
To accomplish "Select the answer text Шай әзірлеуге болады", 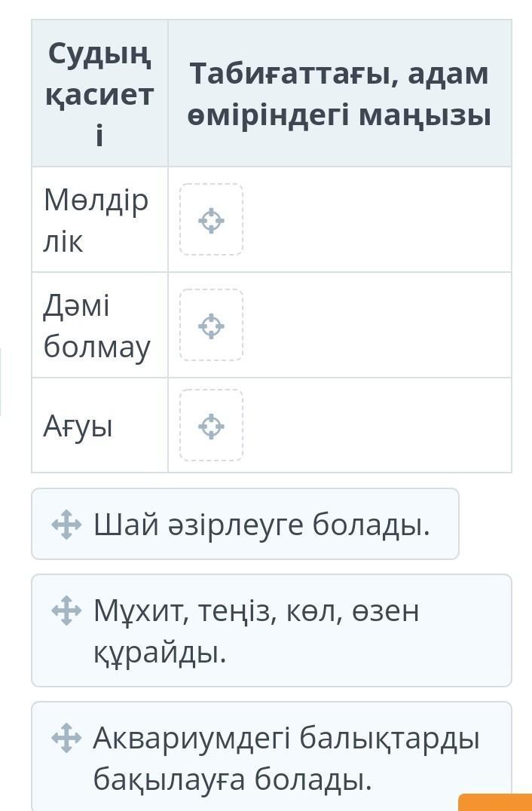I will pos(261,524).
